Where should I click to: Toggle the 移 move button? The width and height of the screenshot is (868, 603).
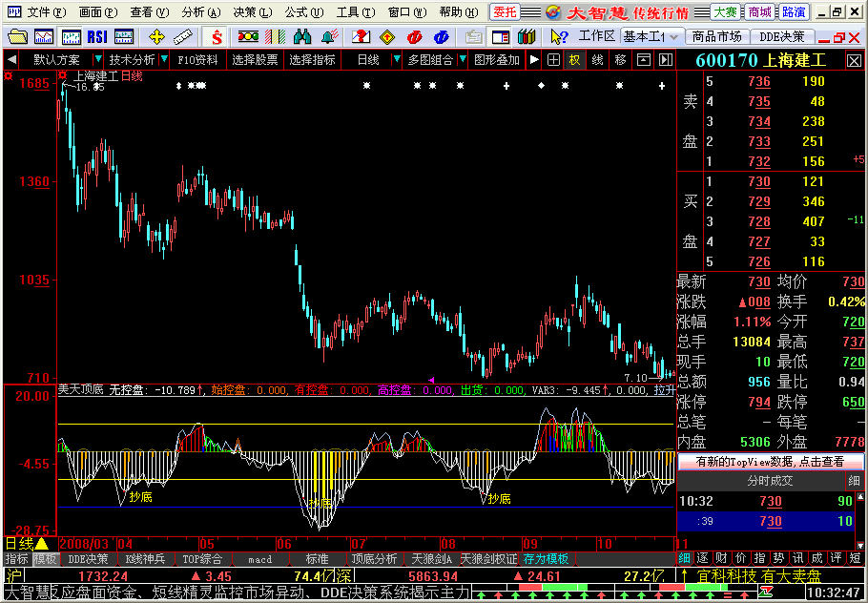[620, 60]
